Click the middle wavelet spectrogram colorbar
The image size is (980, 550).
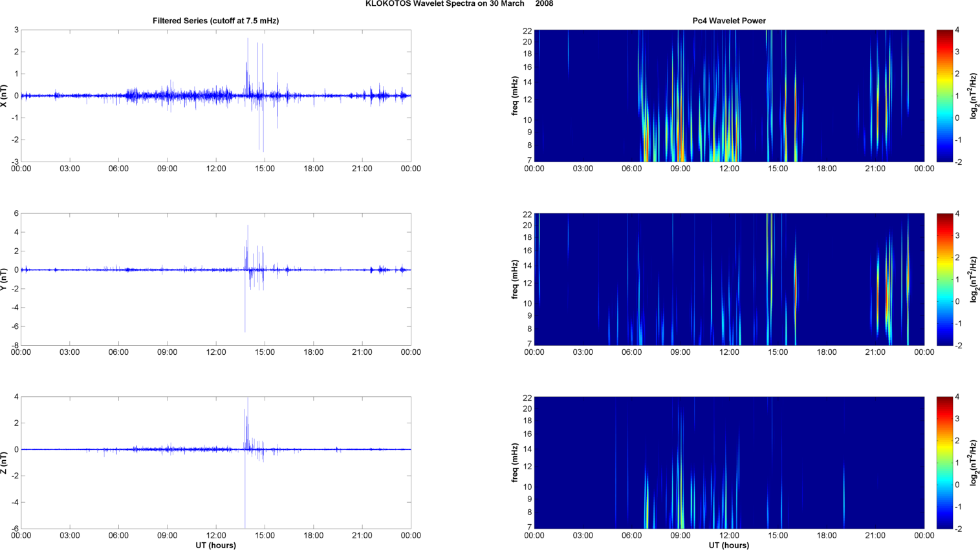(x=944, y=279)
